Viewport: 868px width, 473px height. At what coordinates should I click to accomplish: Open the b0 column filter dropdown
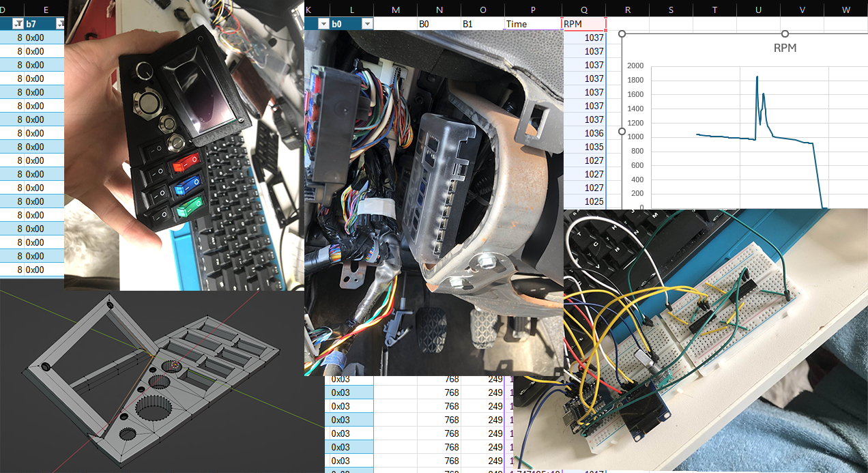pyautogui.click(x=368, y=24)
